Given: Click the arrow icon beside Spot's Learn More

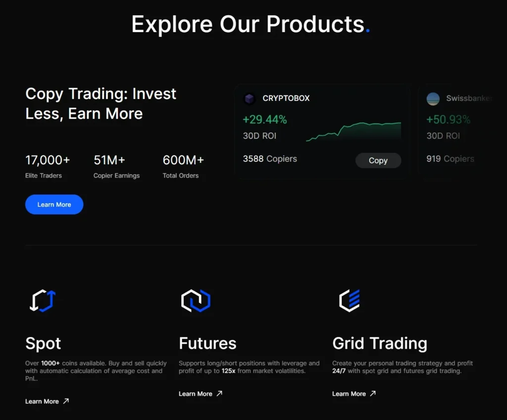Looking at the screenshot, I should coord(65,401).
